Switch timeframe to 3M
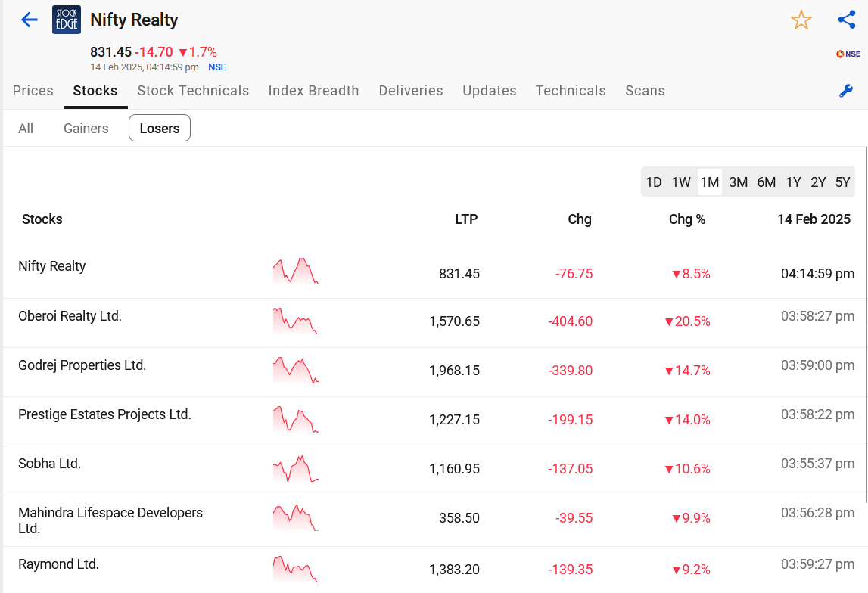Viewport: 868px width, 593px height. point(738,182)
